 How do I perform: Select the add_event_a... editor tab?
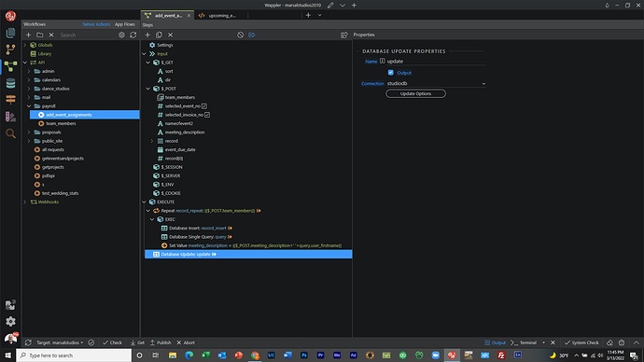pyautogui.click(x=168, y=16)
